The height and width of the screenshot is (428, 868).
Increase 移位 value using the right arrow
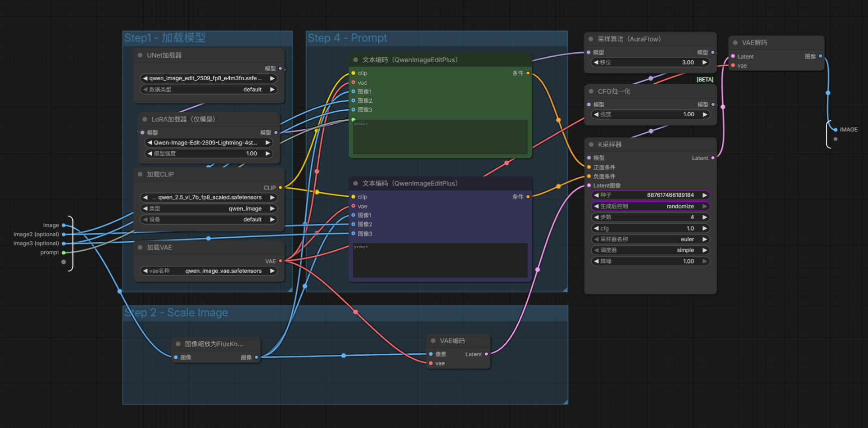point(704,62)
